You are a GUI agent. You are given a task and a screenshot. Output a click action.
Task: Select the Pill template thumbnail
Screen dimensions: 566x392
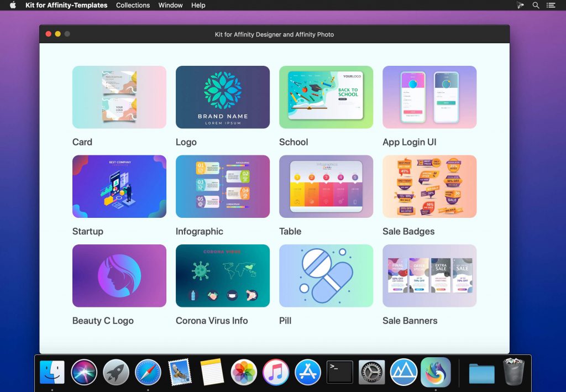tap(326, 275)
